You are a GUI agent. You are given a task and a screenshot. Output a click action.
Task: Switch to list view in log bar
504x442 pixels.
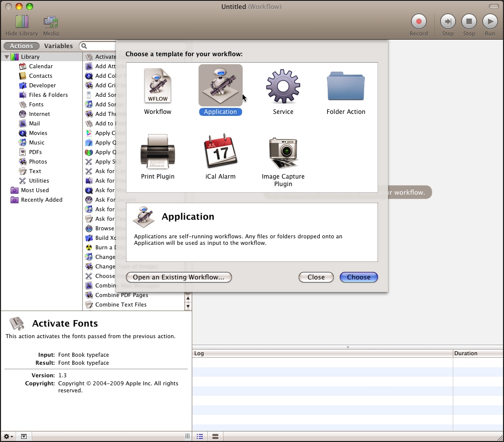200,436
